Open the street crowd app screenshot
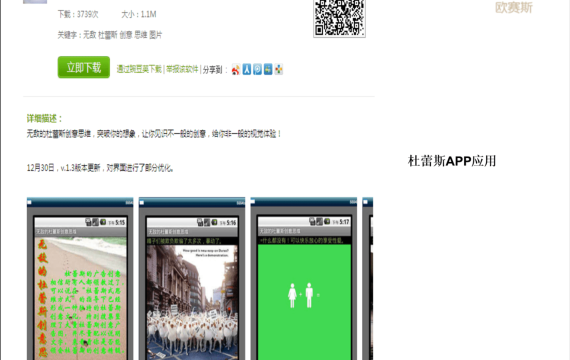 [192, 279]
